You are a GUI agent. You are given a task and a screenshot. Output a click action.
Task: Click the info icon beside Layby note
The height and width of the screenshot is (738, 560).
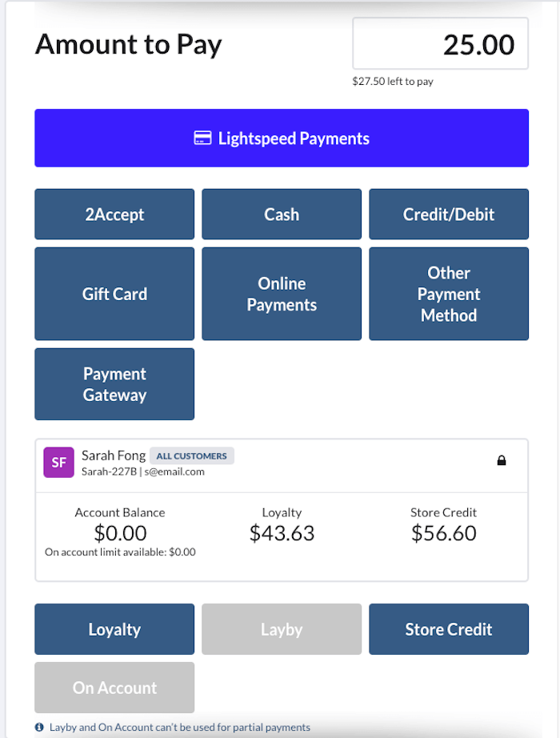(x=39, y=728)
